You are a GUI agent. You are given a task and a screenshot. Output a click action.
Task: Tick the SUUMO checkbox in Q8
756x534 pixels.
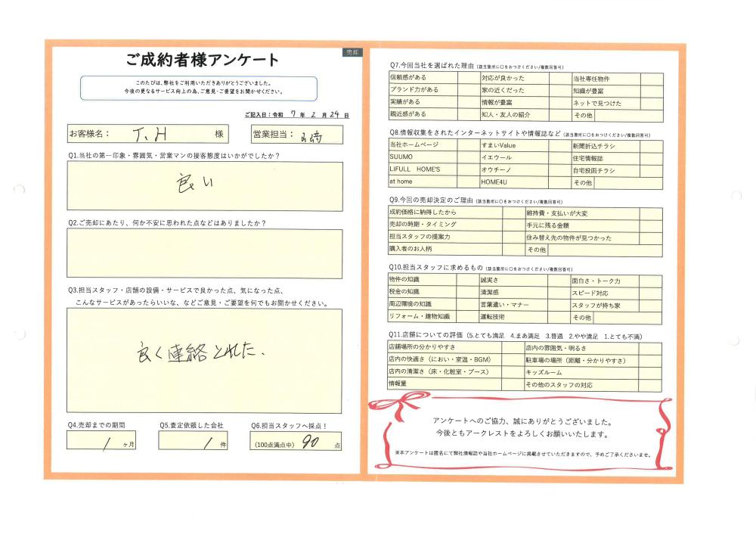coord(469,157)
